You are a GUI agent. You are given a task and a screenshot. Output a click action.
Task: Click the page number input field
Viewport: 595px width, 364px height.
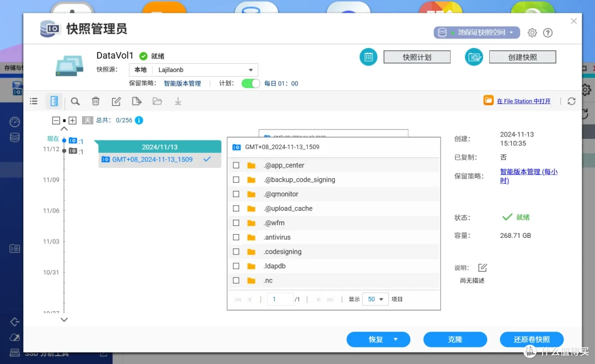click(280, 299)
